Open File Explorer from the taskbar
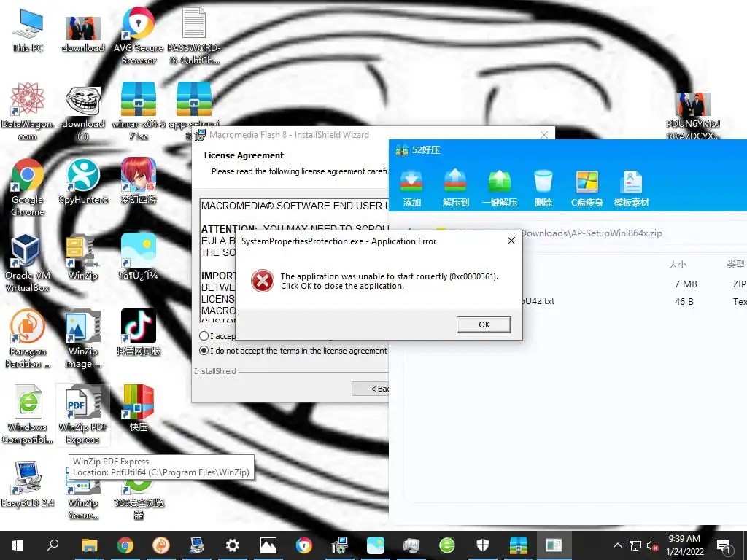The image size is (747, 560). point(89,545)
